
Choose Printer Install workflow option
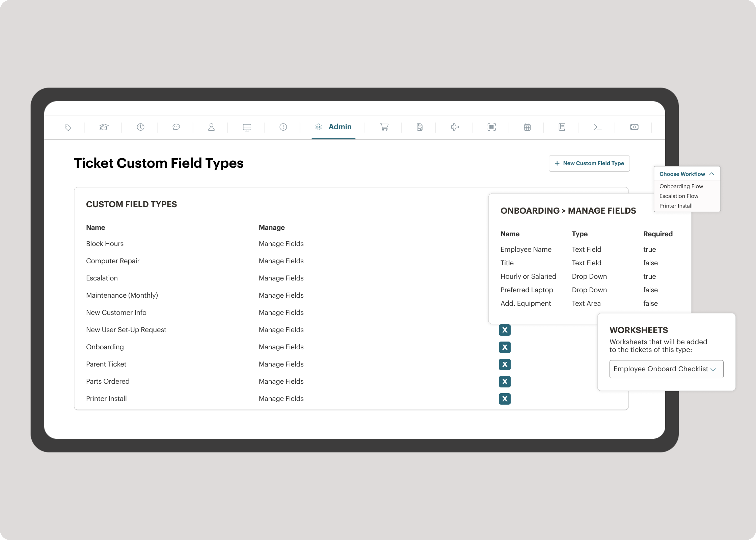[676, 206]
